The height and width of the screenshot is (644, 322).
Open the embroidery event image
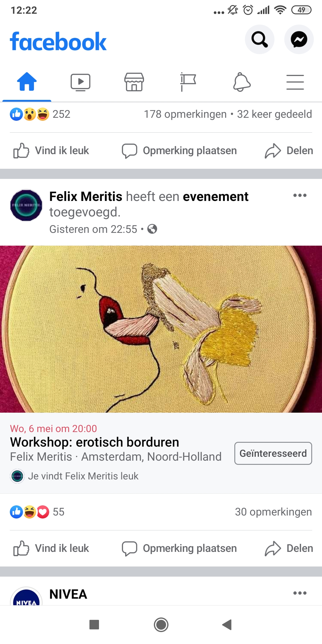[x=161, y=329]
